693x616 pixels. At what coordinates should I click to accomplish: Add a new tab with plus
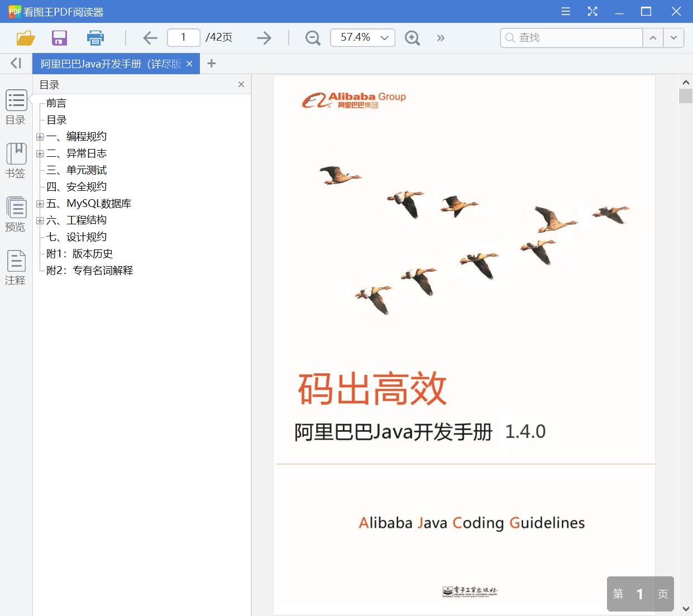pyautogui.click(x=211, y=64)
